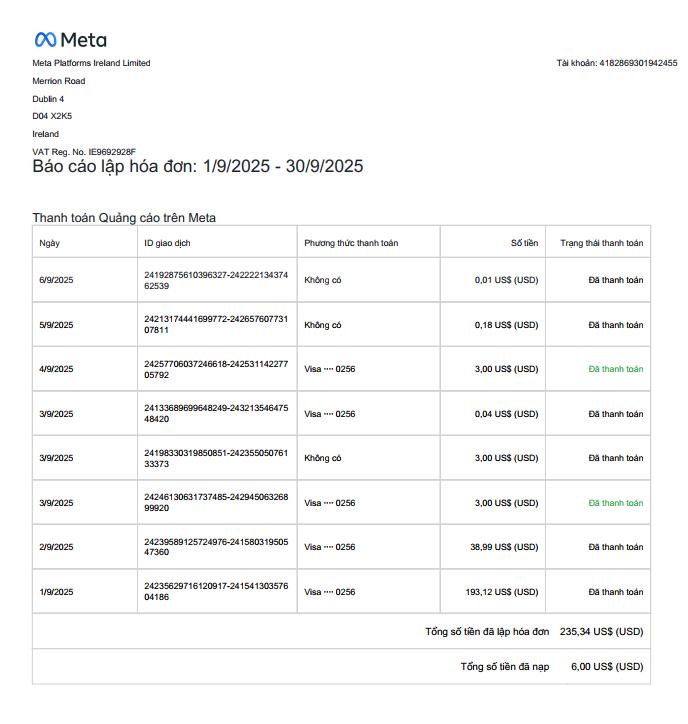This screenshot has height=724, width=688.
Task: Click the billing report title 1/9/2025 - 30/9/2025
Action: 198,166
